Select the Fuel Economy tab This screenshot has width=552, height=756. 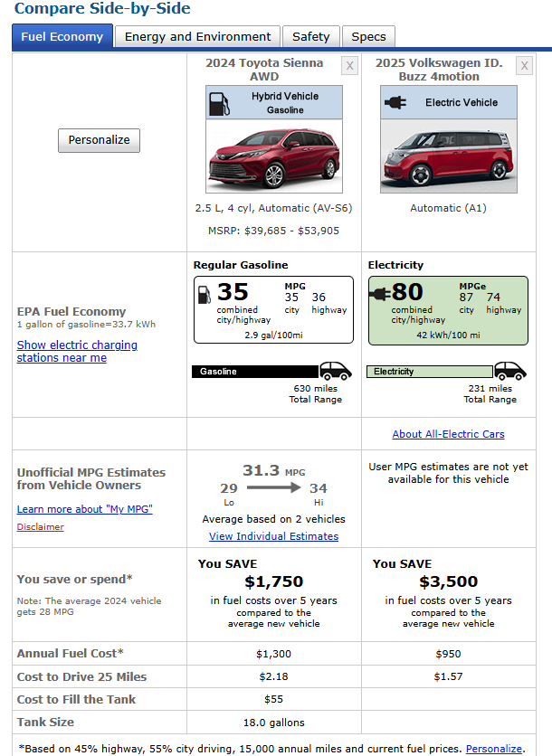[x=62, y=37]
